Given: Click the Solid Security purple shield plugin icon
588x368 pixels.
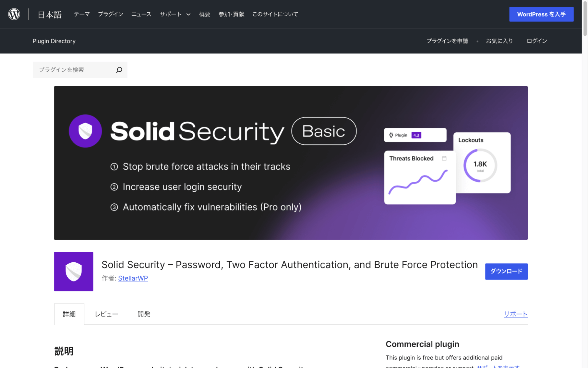Looking at the screenshot, I should pyautogui.click(x=73, y=271).
